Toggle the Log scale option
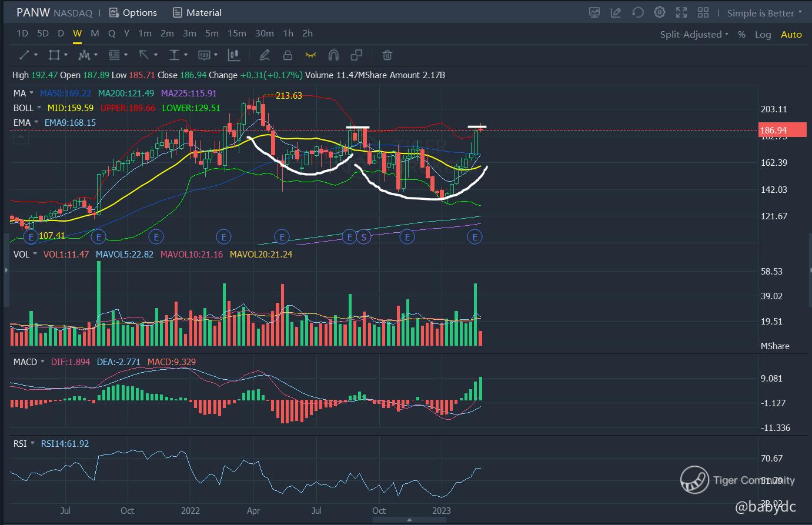 point(763,34)
